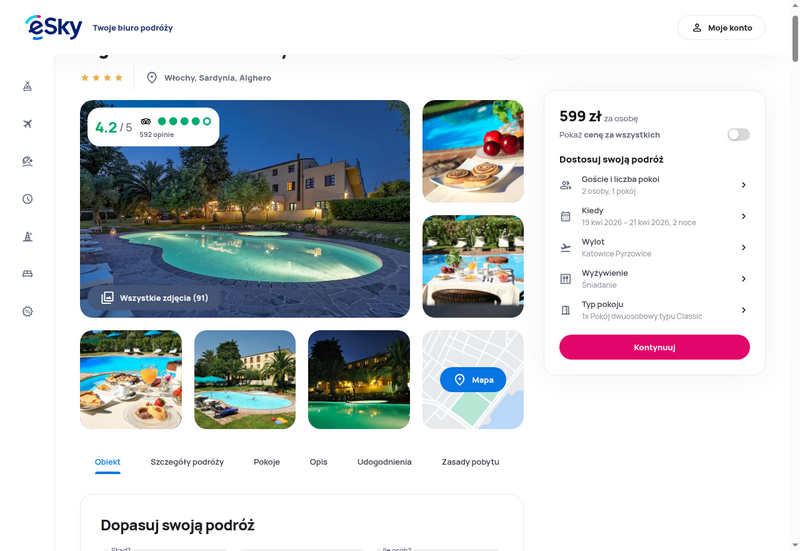Expand Kiedy date selection row
The height and width of the screenshot is (551, 800).
[654, 216]
